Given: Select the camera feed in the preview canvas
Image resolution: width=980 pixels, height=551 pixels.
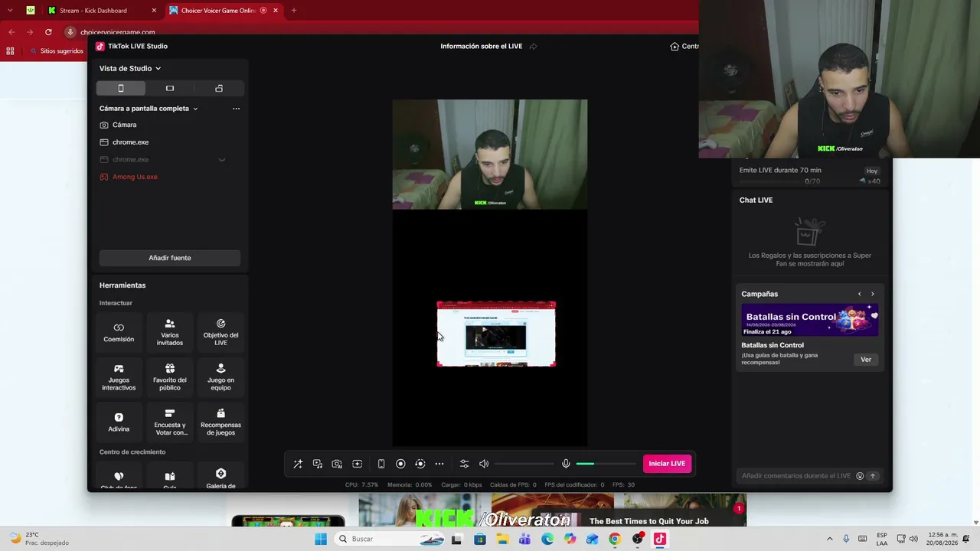Looking at the screenshot, I should click(x=490, y=155).
